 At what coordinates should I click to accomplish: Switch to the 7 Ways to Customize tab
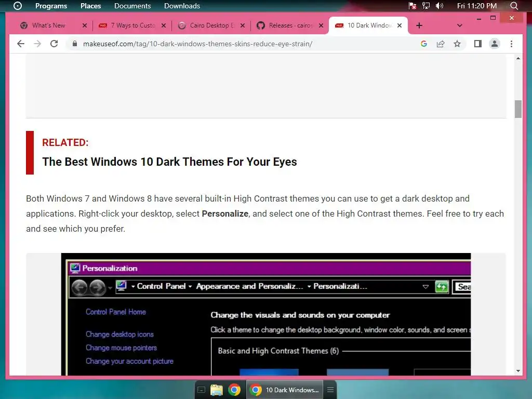(132, 25)
